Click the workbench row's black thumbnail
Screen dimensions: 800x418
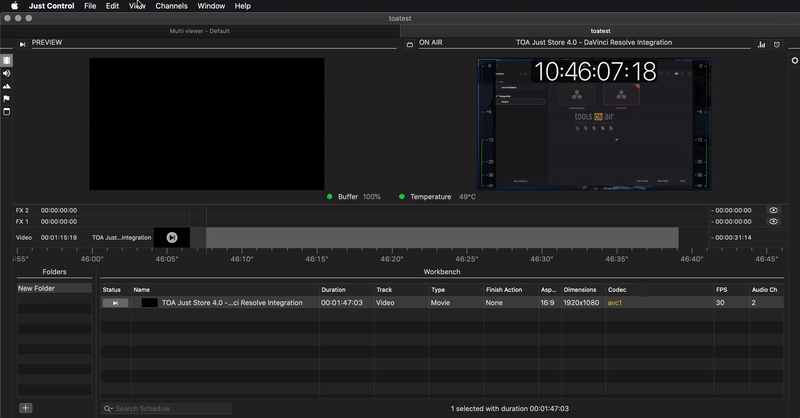[149, 303]
